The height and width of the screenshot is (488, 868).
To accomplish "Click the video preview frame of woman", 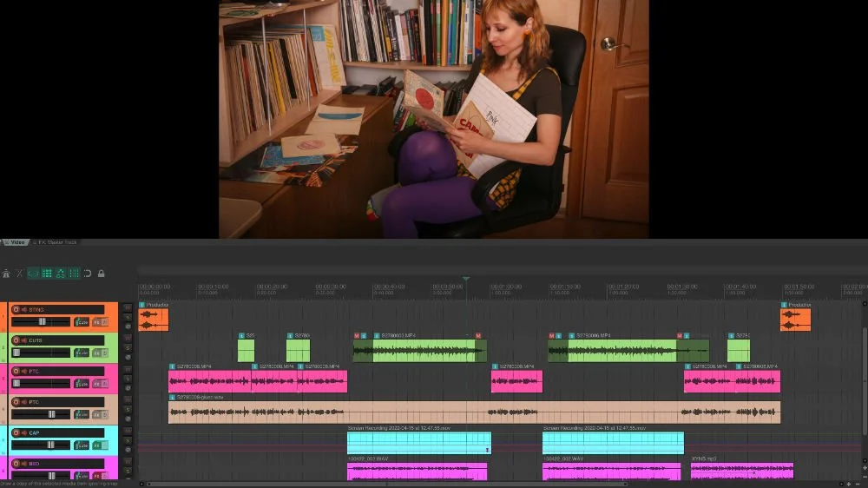I will [434, 119].
